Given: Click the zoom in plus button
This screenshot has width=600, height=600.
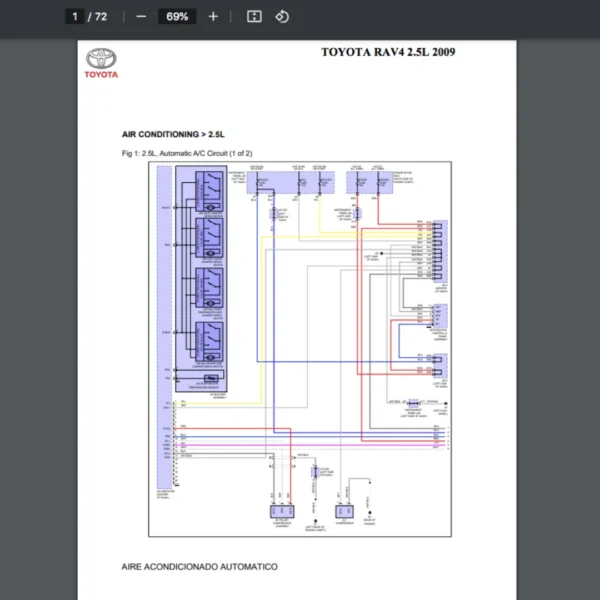Looking at the screenshot, I should click(213, 16).
